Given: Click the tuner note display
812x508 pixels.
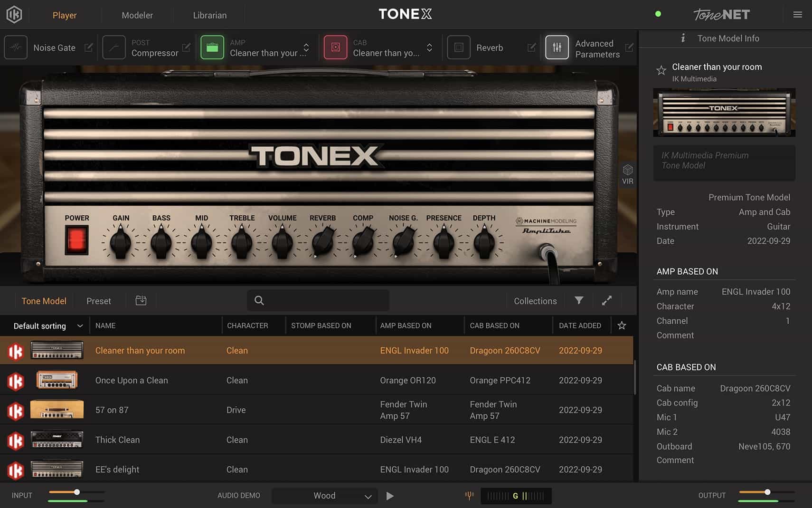Looking at the screenshot, I should (x=516, y=496).
